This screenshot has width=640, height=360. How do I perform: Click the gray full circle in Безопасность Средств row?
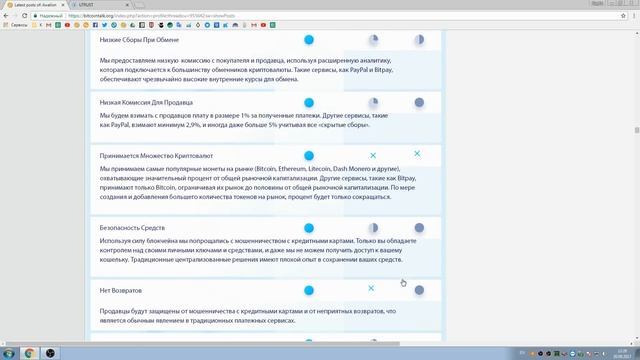tap(419, 228)
